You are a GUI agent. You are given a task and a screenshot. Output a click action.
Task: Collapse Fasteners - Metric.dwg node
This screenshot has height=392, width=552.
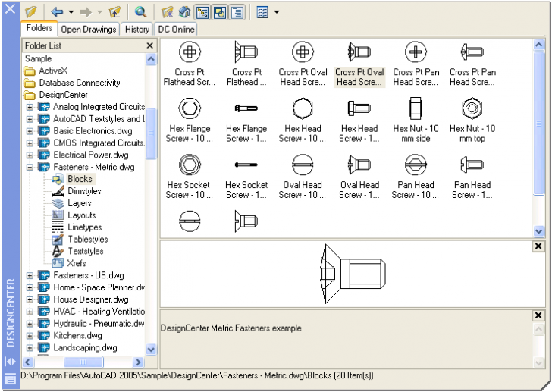(x=30, y=167)
